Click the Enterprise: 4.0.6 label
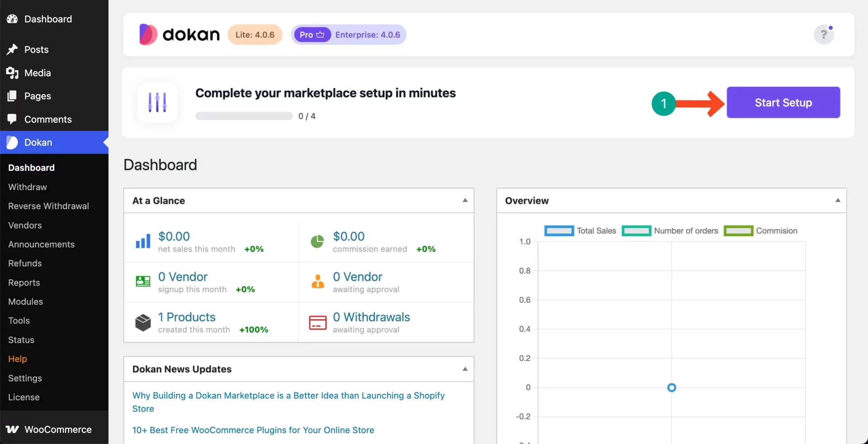Screen dimensions: 868x444 coord(368,35)
